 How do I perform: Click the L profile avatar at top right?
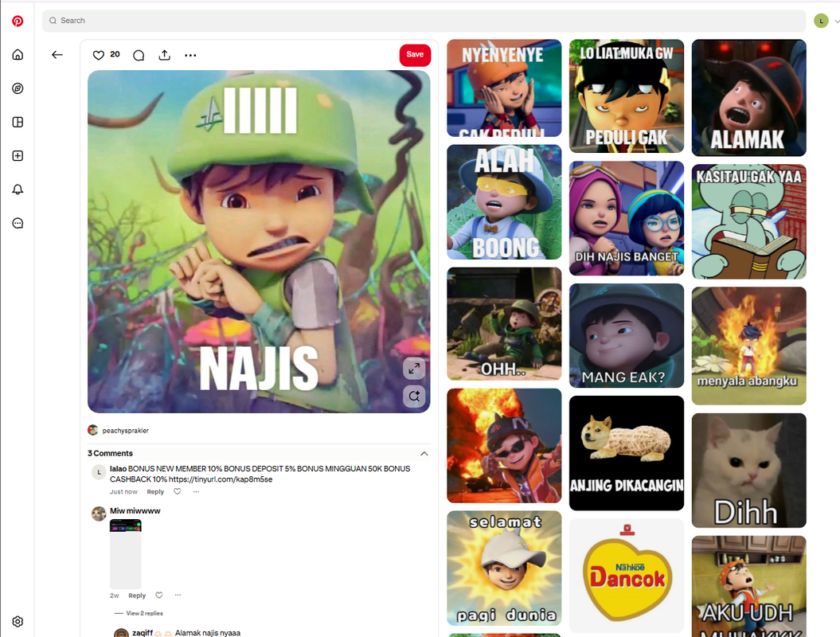[821, 21]
